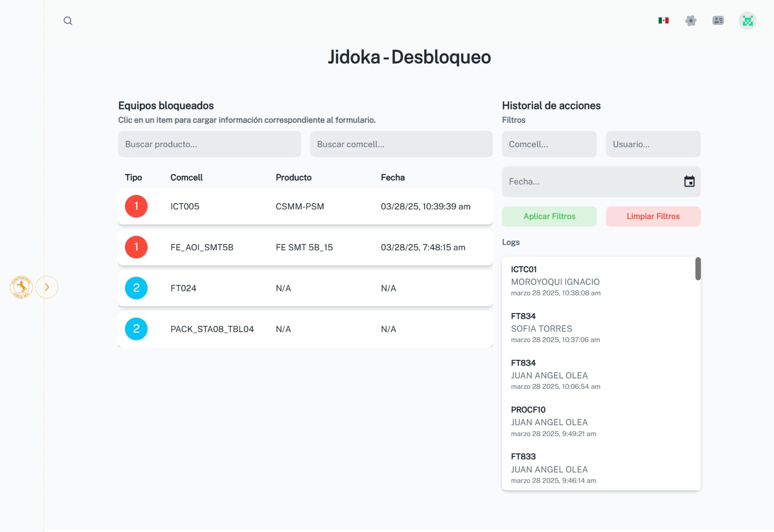The height and width of the screenshot is (532, 774).
Task: Click the search magnifier icon
Action: click(x=68, y=21)
